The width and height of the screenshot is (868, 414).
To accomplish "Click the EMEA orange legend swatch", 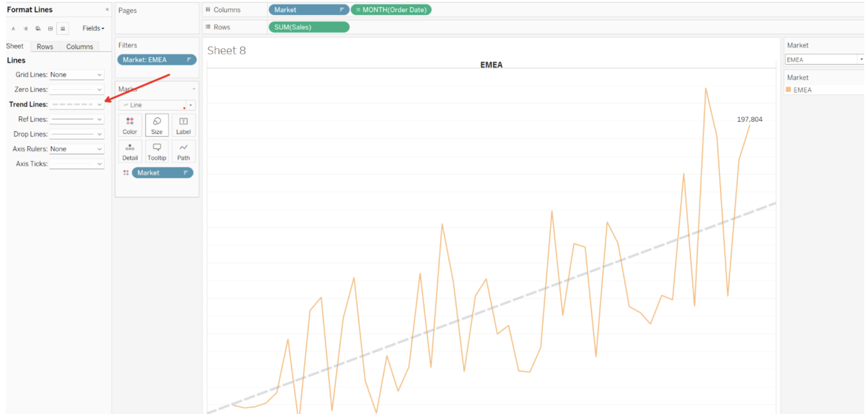I will point(788,90).
